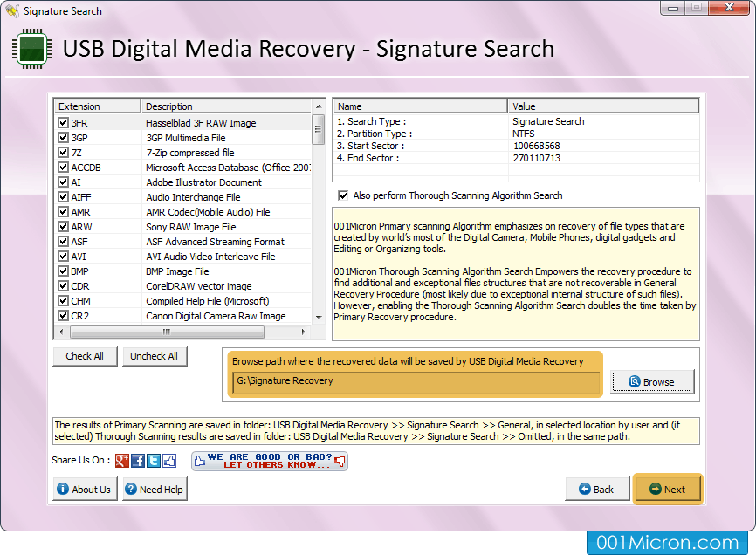Select '3GP Multimedia File' description
The height and width of the screenshot is (555, 756).
tap(186, 138)
